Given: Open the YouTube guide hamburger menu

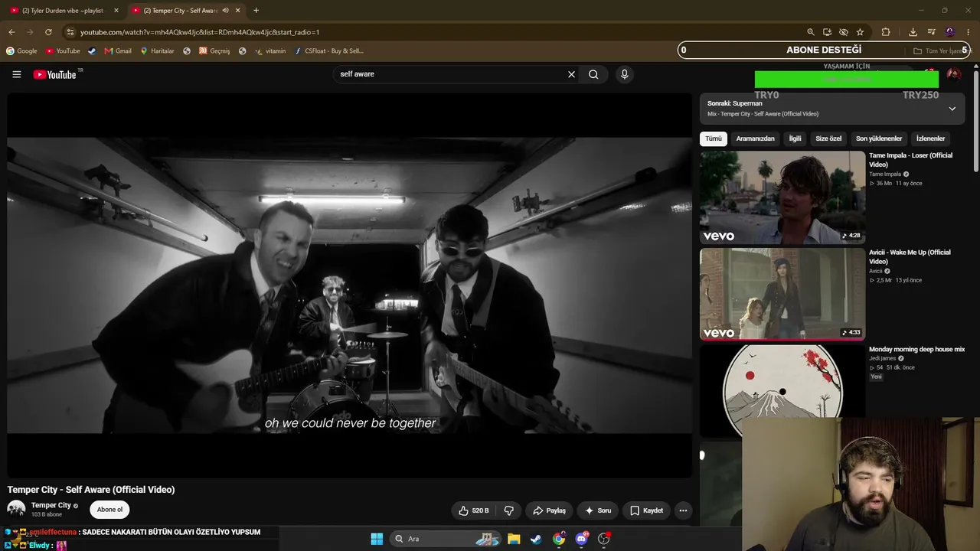Looking at the screenshot, I should [17, 74].
